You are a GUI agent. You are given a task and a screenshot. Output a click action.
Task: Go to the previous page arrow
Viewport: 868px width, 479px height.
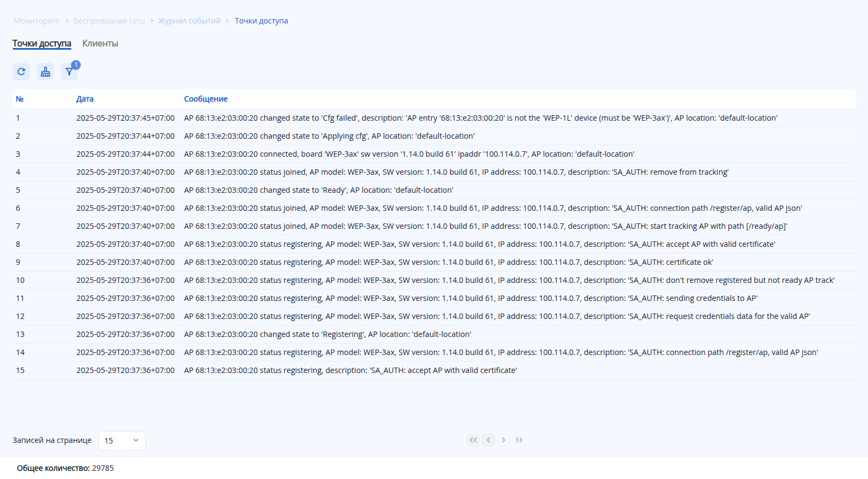point(489,440)
